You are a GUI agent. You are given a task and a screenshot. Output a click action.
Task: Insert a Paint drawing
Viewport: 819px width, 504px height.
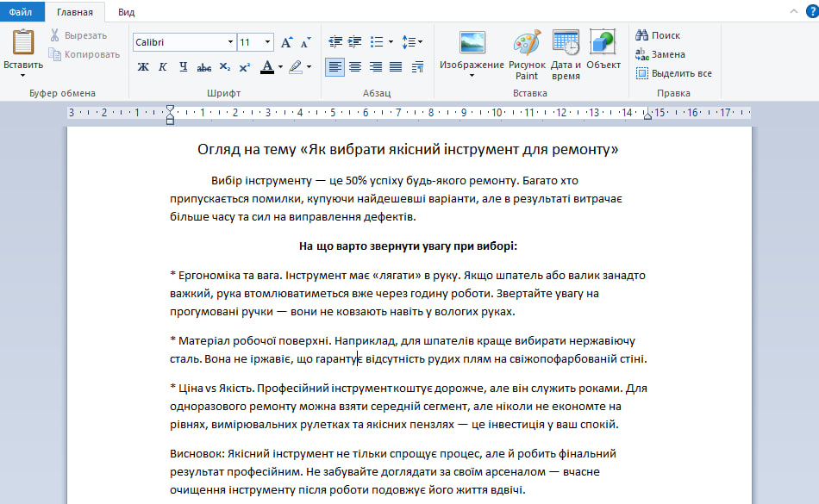click(x=527, y=55)
